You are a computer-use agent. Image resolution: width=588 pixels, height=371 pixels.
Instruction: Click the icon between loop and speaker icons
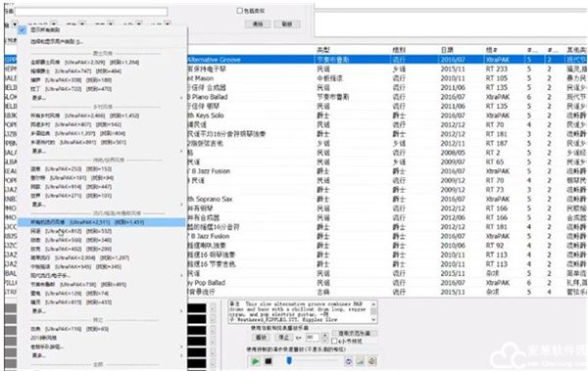click(361, 361)
